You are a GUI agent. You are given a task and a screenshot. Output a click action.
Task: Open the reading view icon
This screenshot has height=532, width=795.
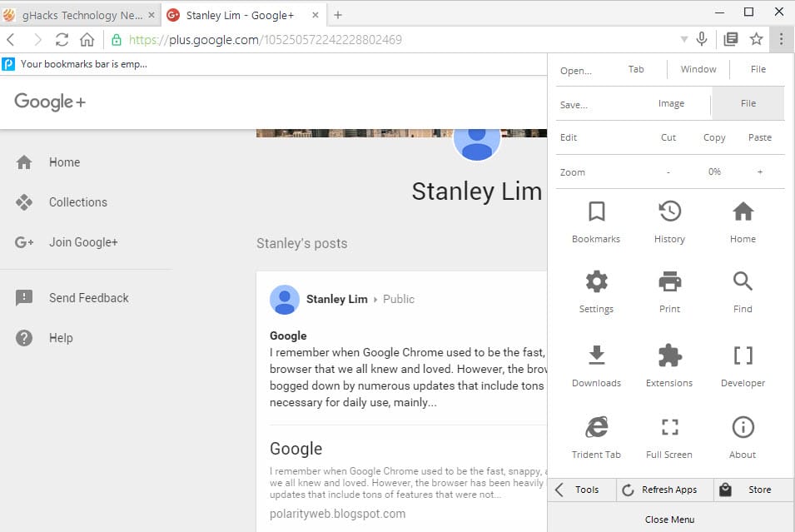tap(731, 39)
